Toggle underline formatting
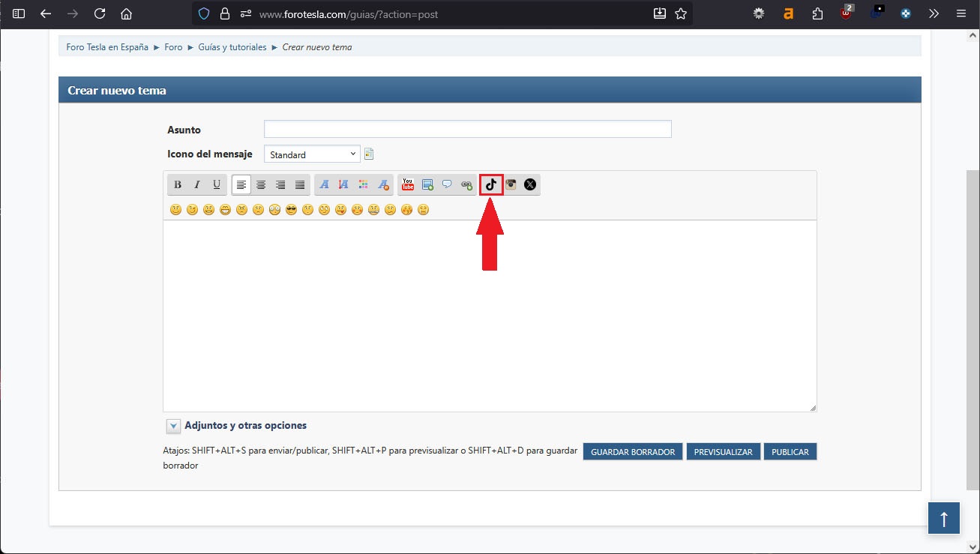980x554 pixels. [x=217, y=184]
